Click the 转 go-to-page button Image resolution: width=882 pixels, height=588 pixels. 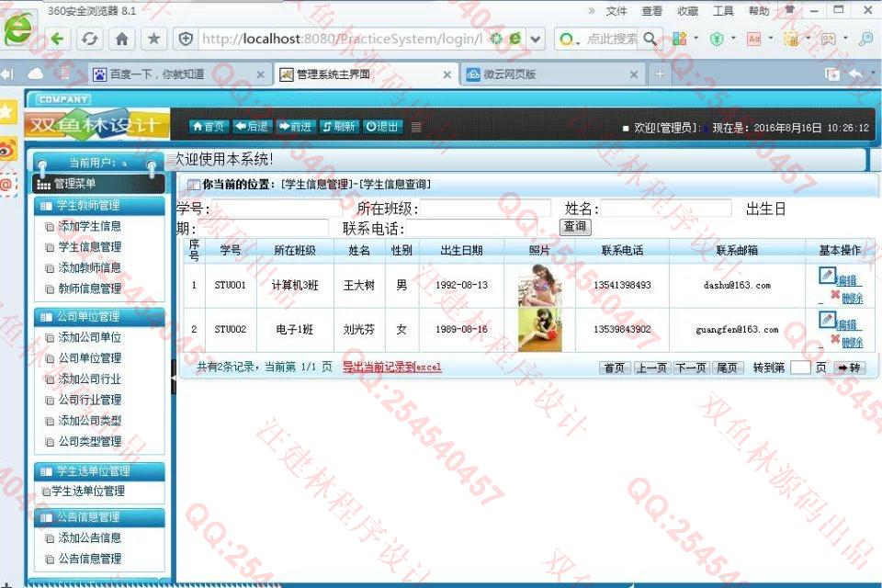point(849,368)
